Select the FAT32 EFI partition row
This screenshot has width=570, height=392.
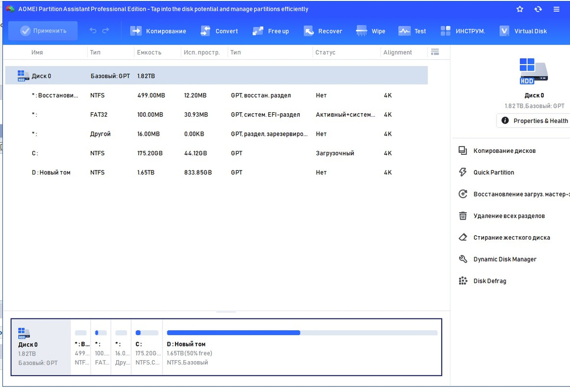click(x=216, y=115)
